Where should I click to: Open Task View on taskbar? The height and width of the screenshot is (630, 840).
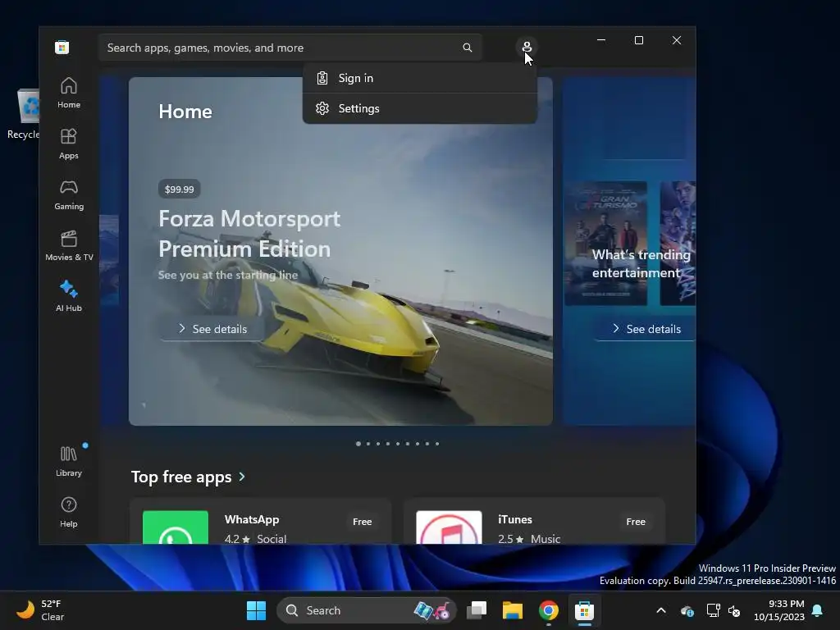point(477,610)
